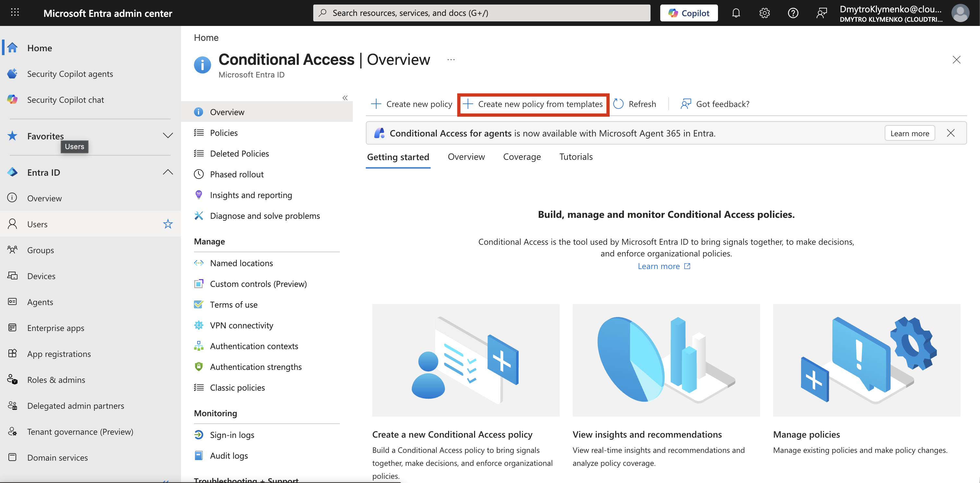Click the Devices icon in the sidebar
The width and height of the screenshot is (980, 483).
(12, 276)
